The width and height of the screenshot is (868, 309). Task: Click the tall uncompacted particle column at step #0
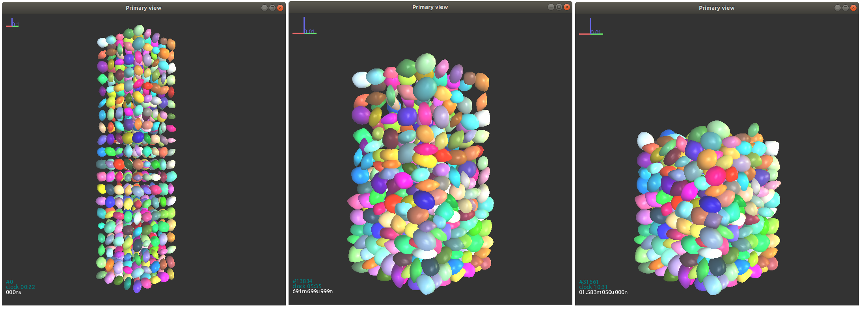(136, 157)
